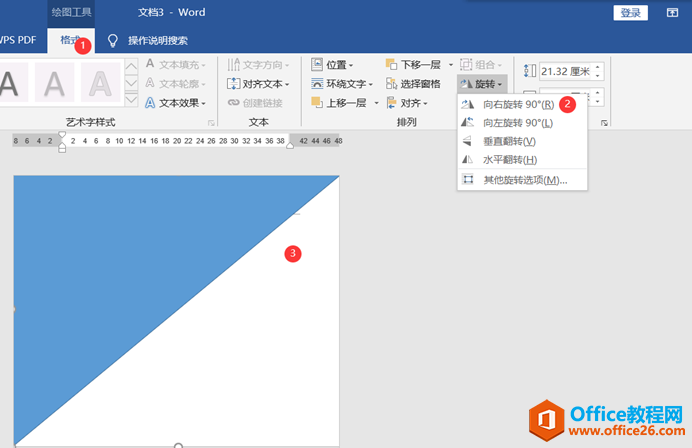
Task: Switch to the WPS PDF tab
Action: tap(18, 40)
